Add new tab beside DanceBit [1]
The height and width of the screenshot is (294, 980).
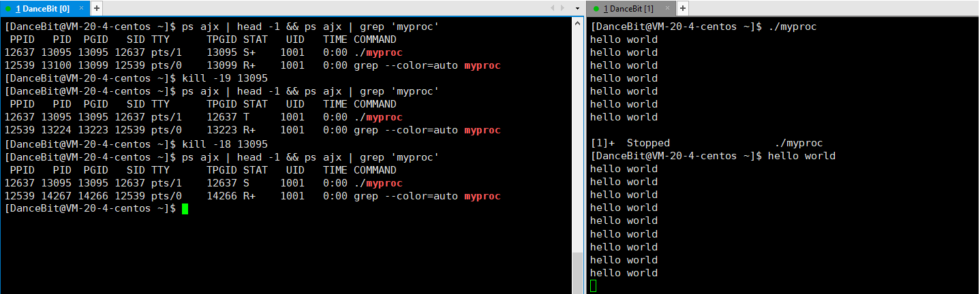coord(683,8)
